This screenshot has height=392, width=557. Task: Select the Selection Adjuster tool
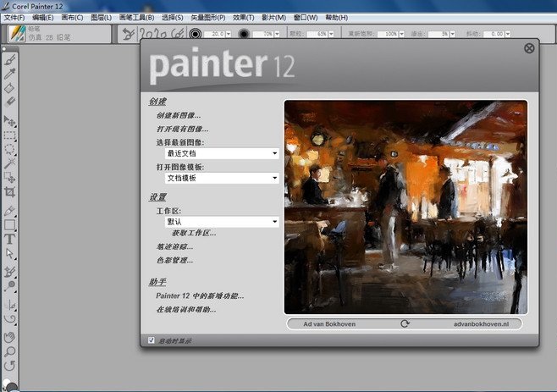pos(9,177)
